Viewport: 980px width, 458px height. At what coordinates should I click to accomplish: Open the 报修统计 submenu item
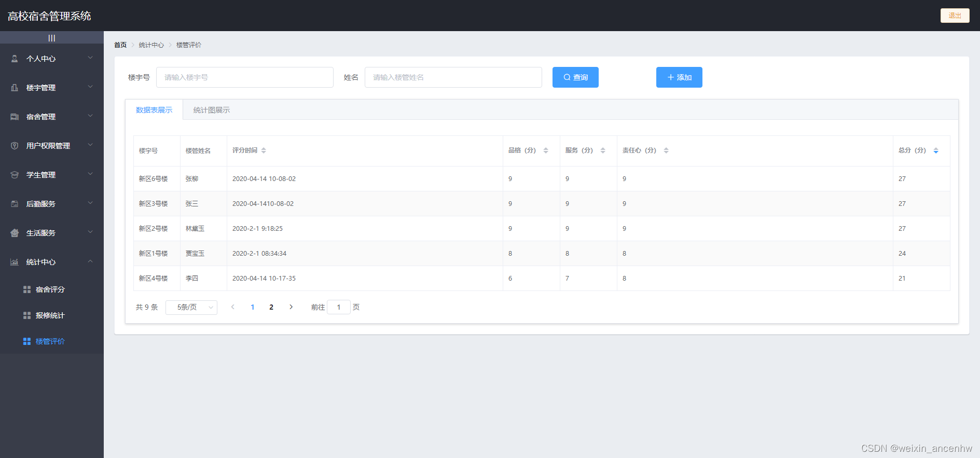[x=52, y=315]
